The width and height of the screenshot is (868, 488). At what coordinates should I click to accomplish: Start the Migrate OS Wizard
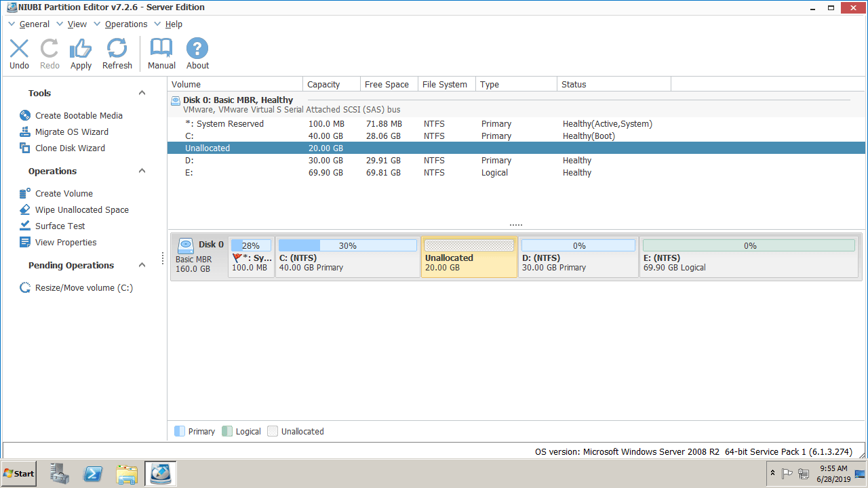click(x=71, y=132)
